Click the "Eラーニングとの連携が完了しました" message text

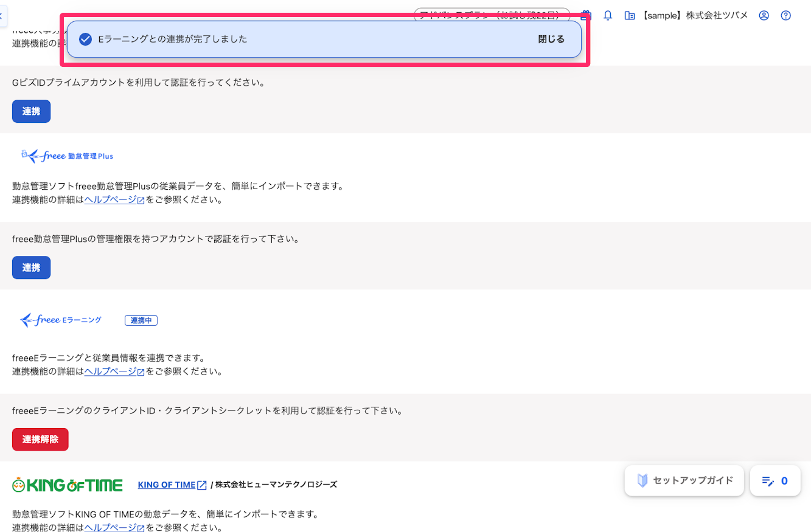tap(173, 40)
